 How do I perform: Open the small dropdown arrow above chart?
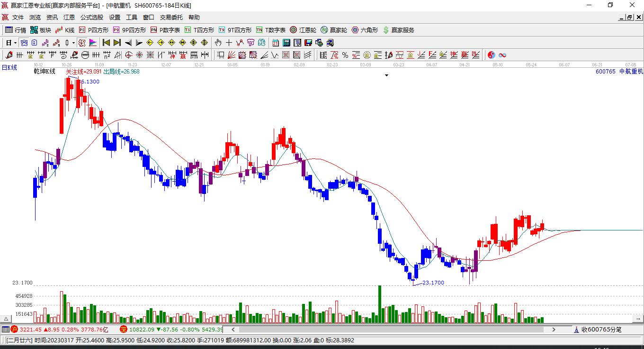click(x=386, y=75)
